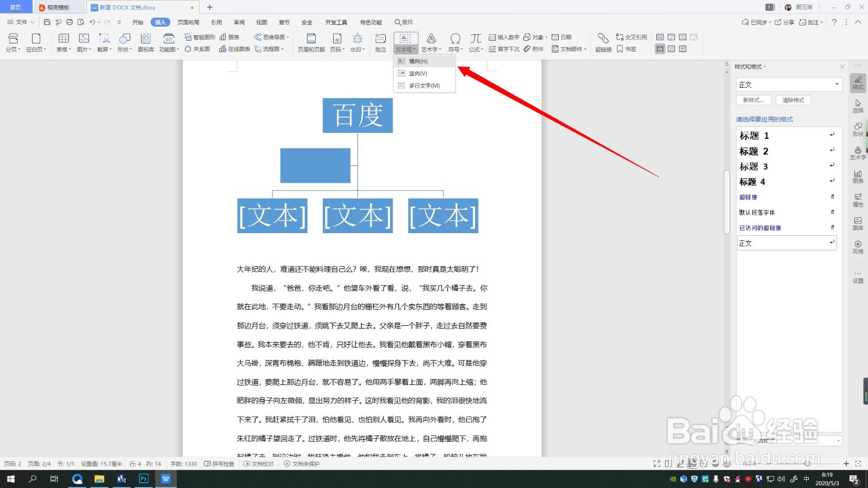Select the 截屏 screenshot tool

(x=104, y=42)
